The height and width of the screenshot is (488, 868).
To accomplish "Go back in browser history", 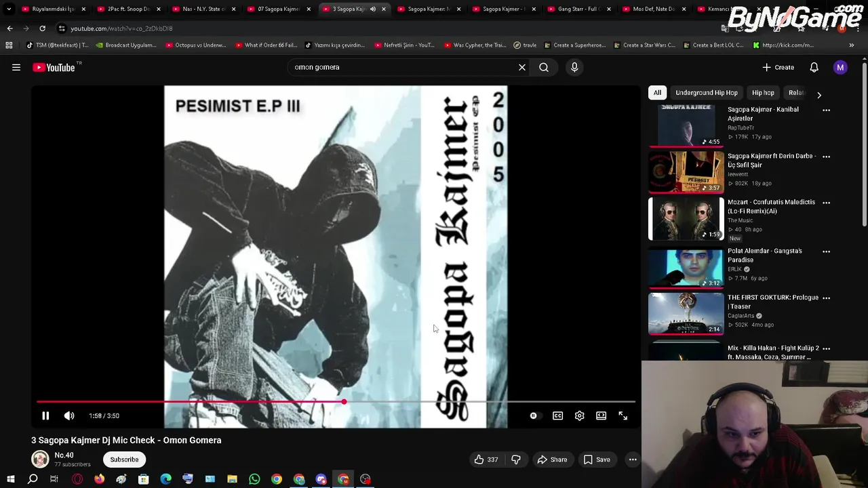I will 9,28.
